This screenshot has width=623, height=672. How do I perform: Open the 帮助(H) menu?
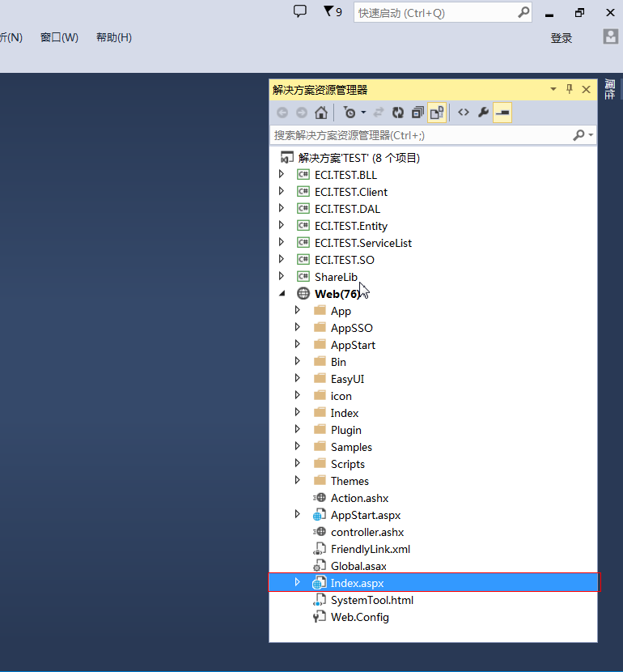114,38
